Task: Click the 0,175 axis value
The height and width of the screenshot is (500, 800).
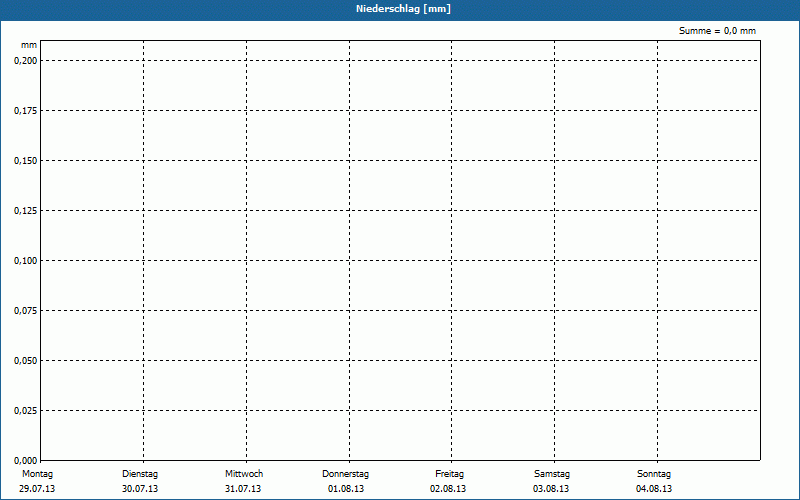Action: tap(26, 111)
